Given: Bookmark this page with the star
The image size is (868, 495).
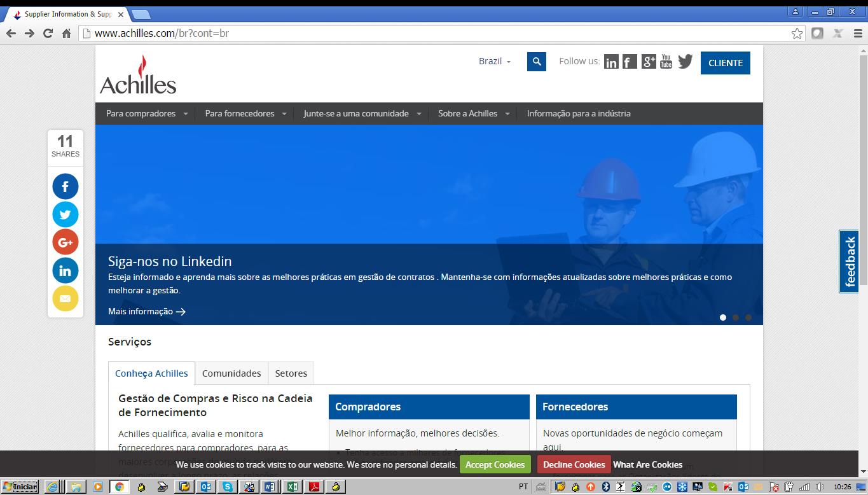Looking at the screenshot, I should tap(797, 33).
